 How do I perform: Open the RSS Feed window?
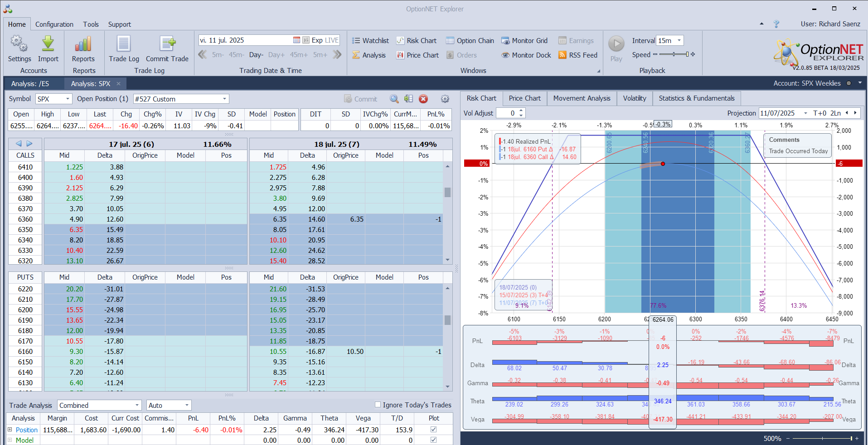point(578,55)
